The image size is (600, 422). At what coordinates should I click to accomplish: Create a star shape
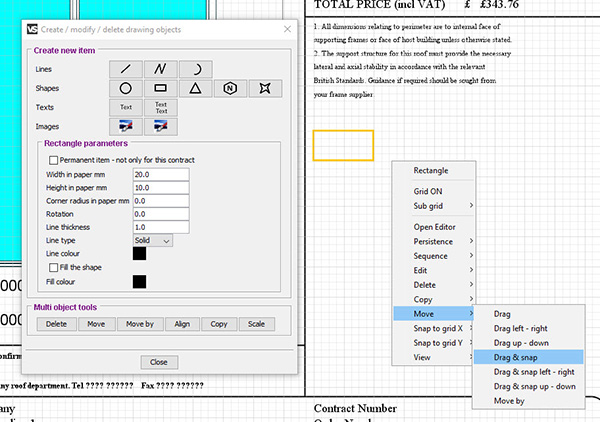point(265,88)
